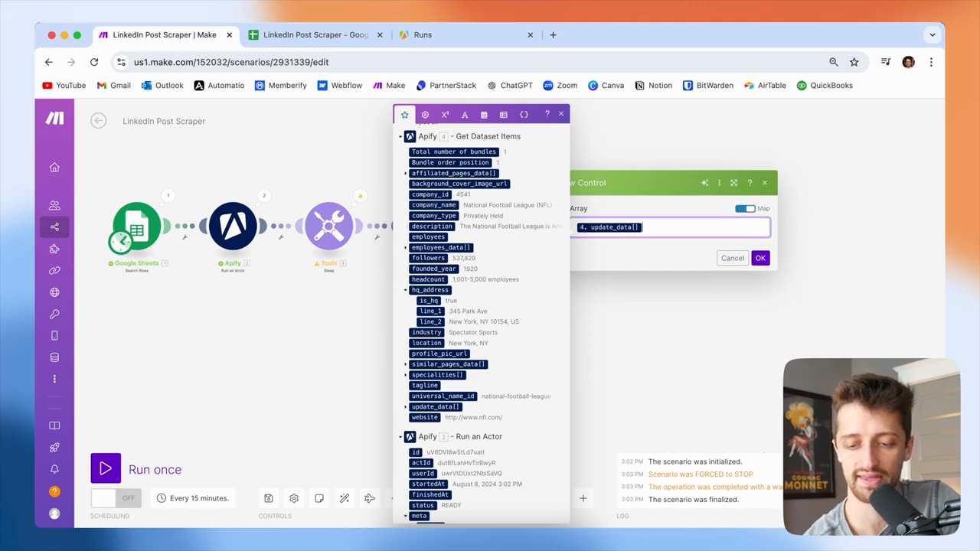Open What's new rocket icon in sidebar
The width and height of the screenshot is (980, 551).
tap(54, 448)
